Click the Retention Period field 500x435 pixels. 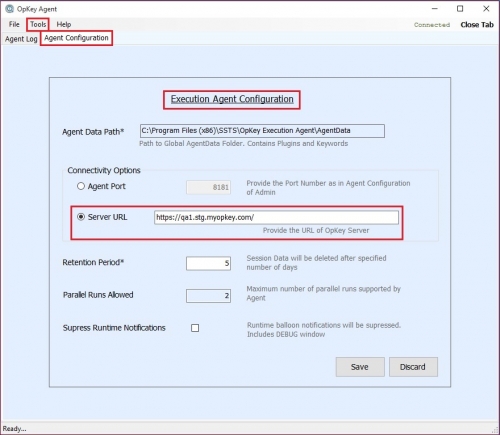click(208, 263)
